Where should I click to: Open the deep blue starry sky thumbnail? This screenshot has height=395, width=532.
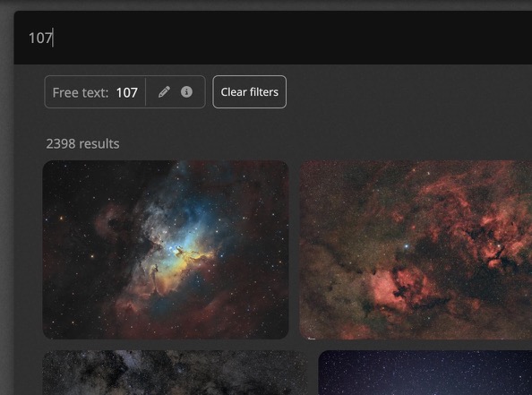[x=425, y=373]
